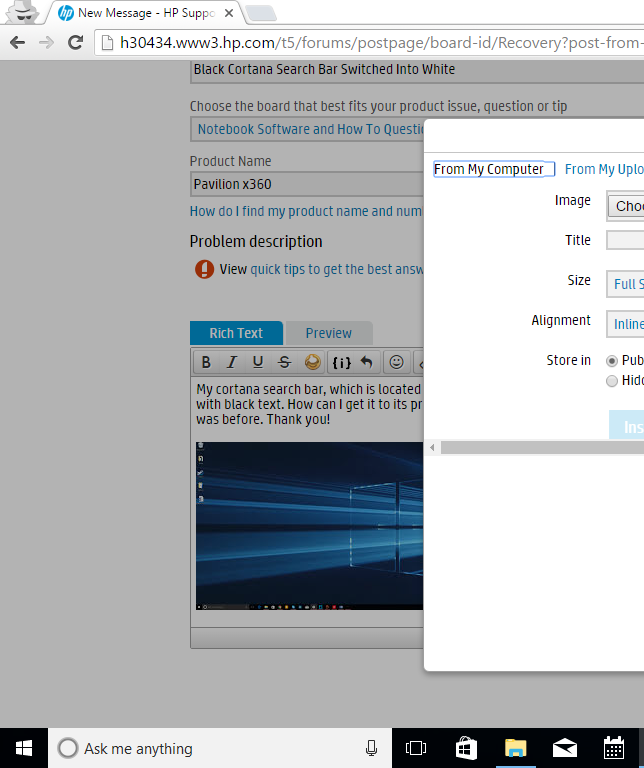The width and height of the screenshot is (644, 768).
Task: Activate Cortana microphone in search bar
Action: (x=371, y=748)
